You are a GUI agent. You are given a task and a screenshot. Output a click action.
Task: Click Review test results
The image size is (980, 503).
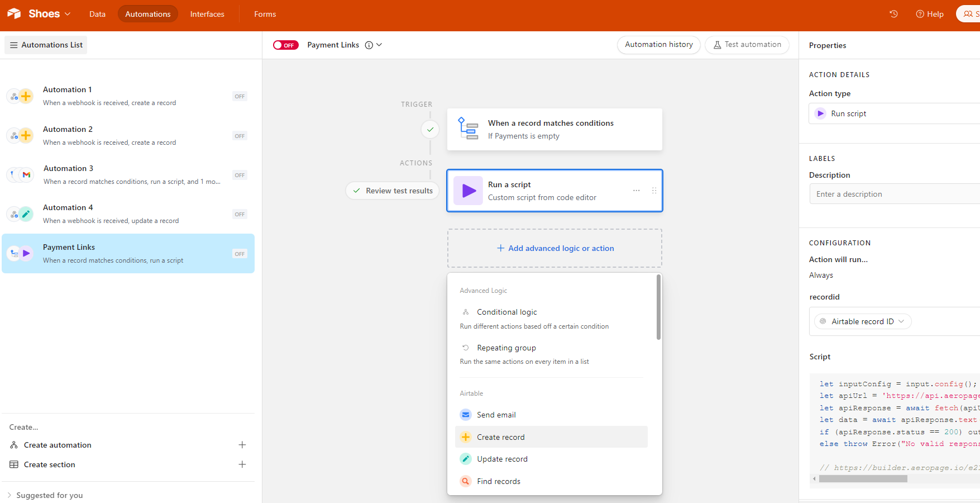point(393,191)
